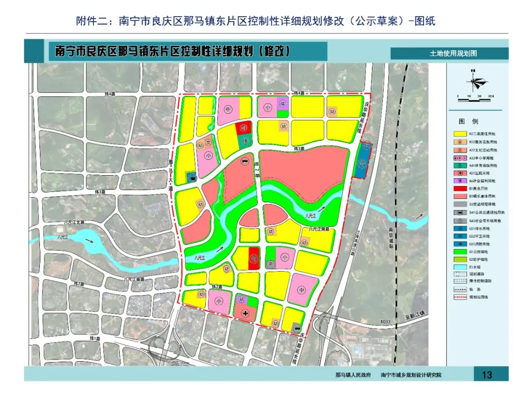Click A51医院用地 legend symbol
The width and height of the screenshot is (532, 399).
(460, 173)
